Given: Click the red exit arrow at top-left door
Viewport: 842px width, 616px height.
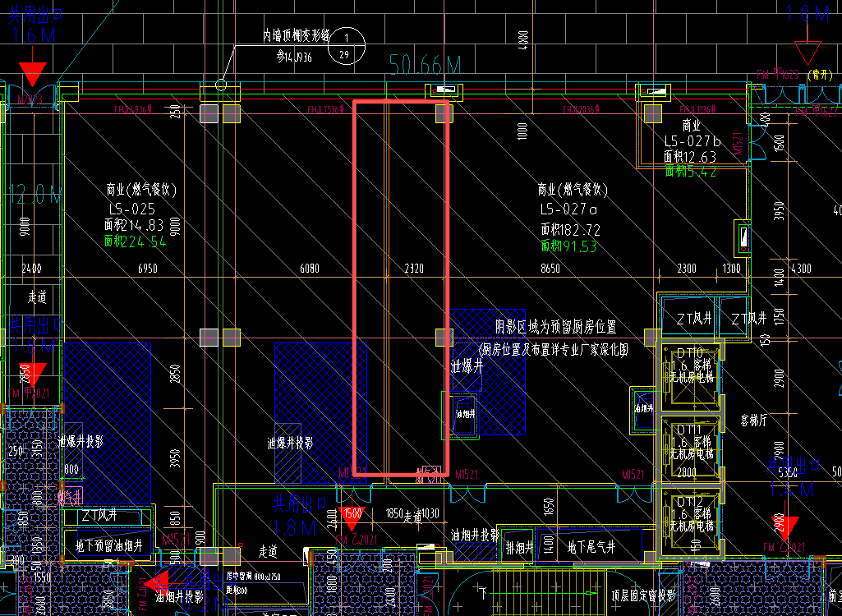Looking at the screenshot, I should tap(33, 73).
